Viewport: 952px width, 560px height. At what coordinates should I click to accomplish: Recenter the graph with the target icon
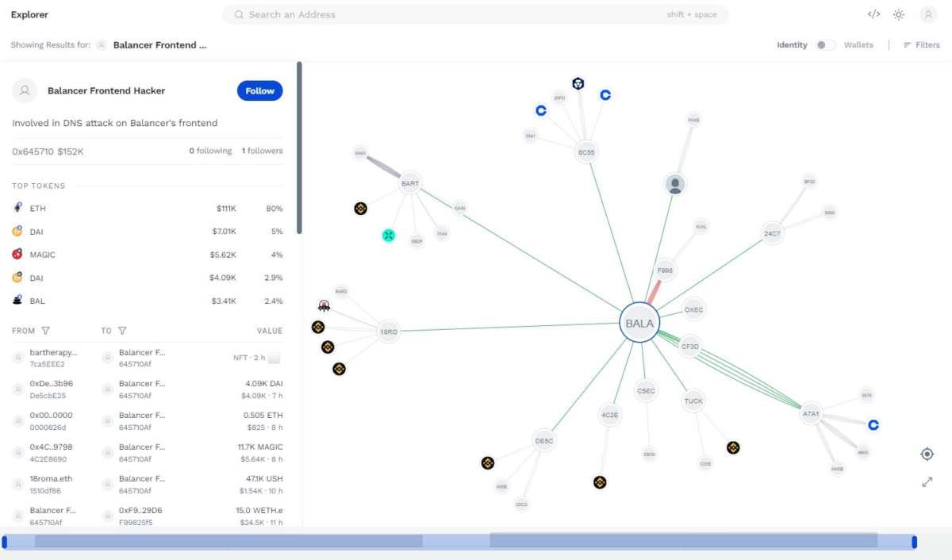pos(927,454)
